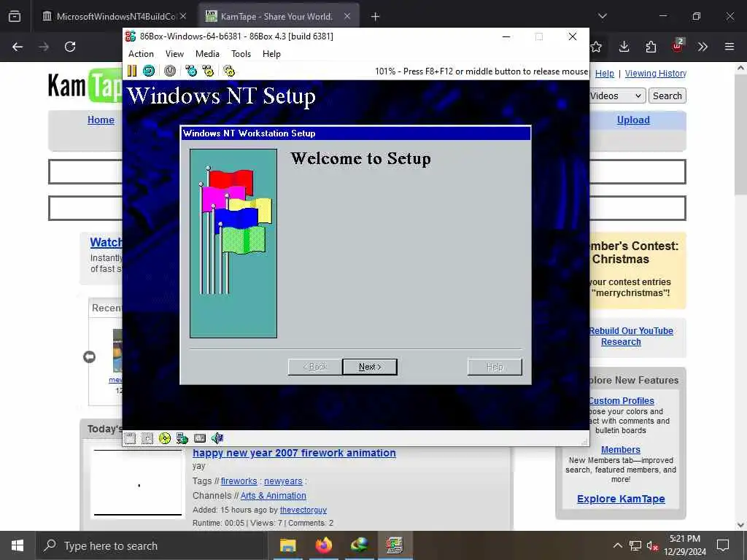Open happy new year 2007 firework animation video
This screenshot has height=560, width=747.
294,453
